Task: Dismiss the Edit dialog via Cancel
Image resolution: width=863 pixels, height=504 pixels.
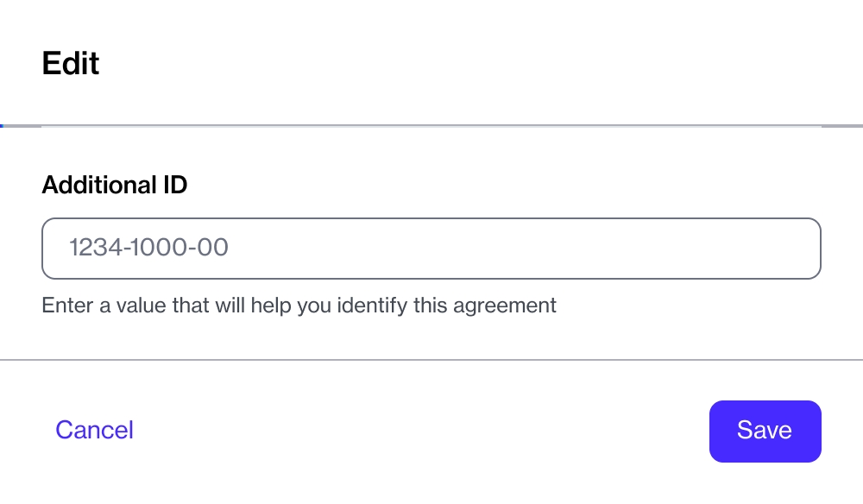Action: point(94,430)
